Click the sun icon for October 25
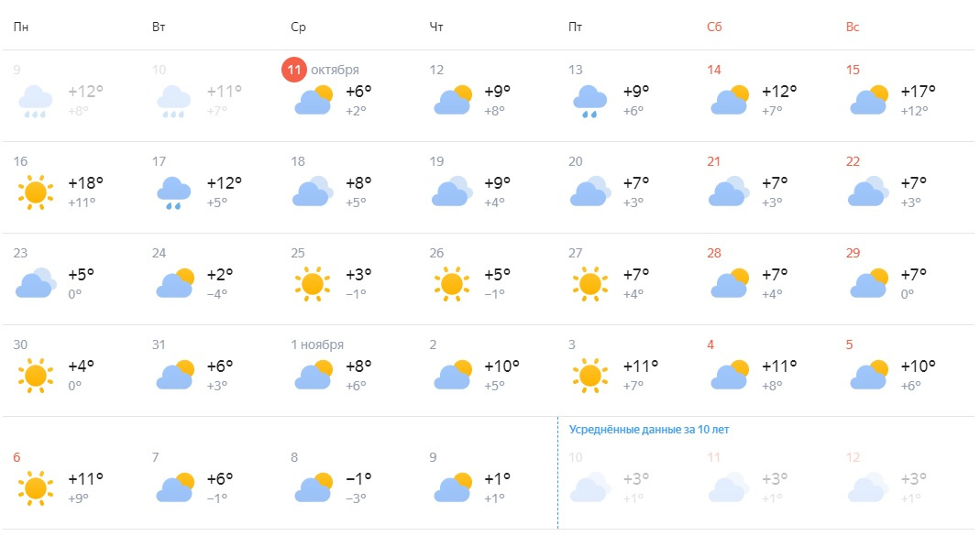Screen dimensions: 980x536 [x=313, y=284]
